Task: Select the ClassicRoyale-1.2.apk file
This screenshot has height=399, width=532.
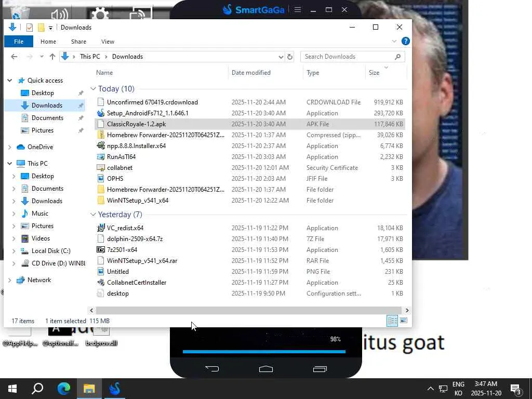Action: point(250,124)
